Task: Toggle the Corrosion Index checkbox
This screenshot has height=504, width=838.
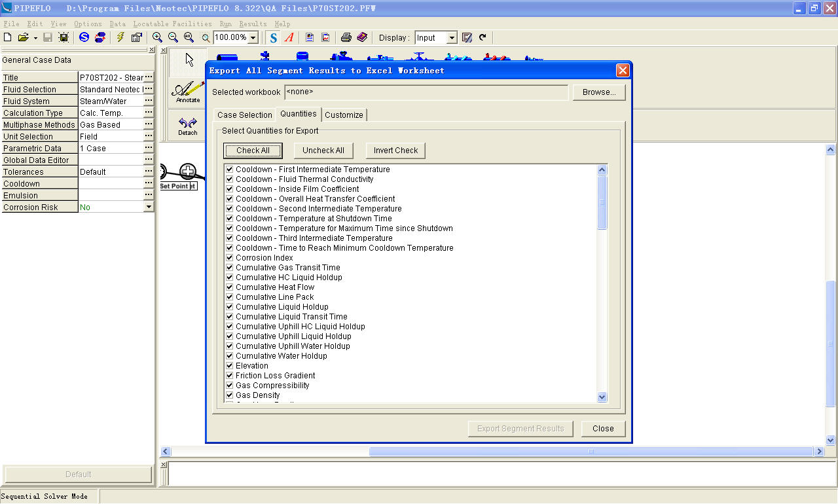Action: [230, 257]
